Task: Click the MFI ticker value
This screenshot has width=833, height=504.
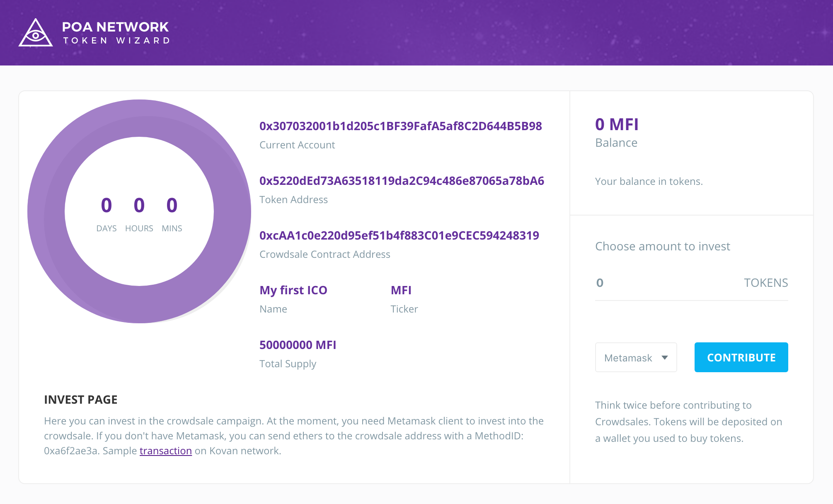Action: pos(401,290)
